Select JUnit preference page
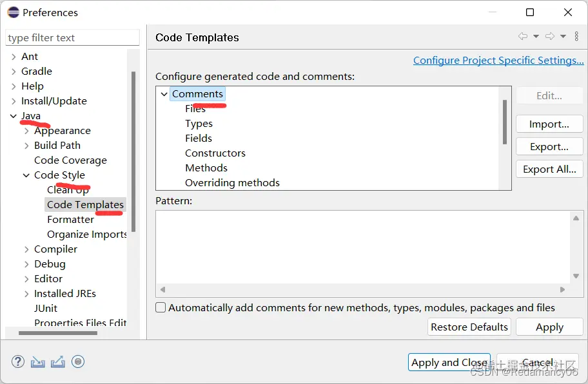Screen dimensions: 588x384 click(x=46, y=309)
